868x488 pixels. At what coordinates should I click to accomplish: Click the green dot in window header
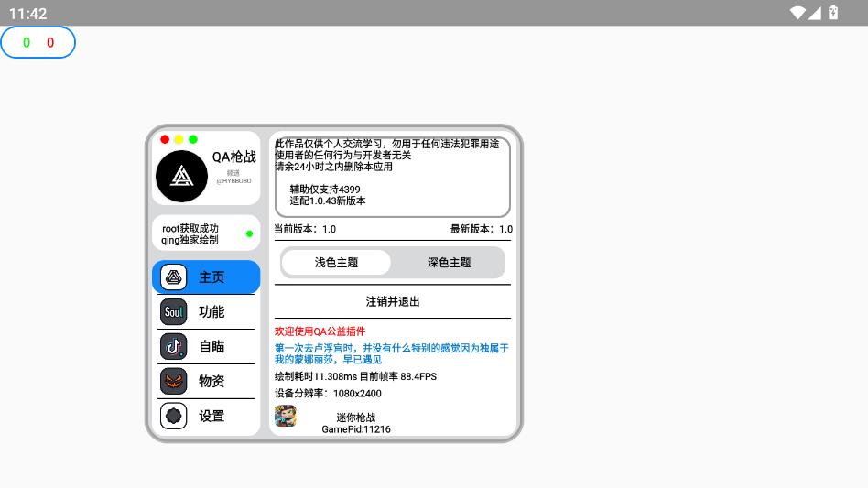[x=193, y=139]
